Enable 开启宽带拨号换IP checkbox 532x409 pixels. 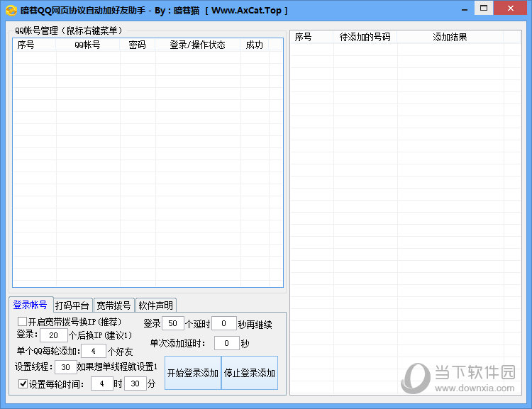(23, 322)
